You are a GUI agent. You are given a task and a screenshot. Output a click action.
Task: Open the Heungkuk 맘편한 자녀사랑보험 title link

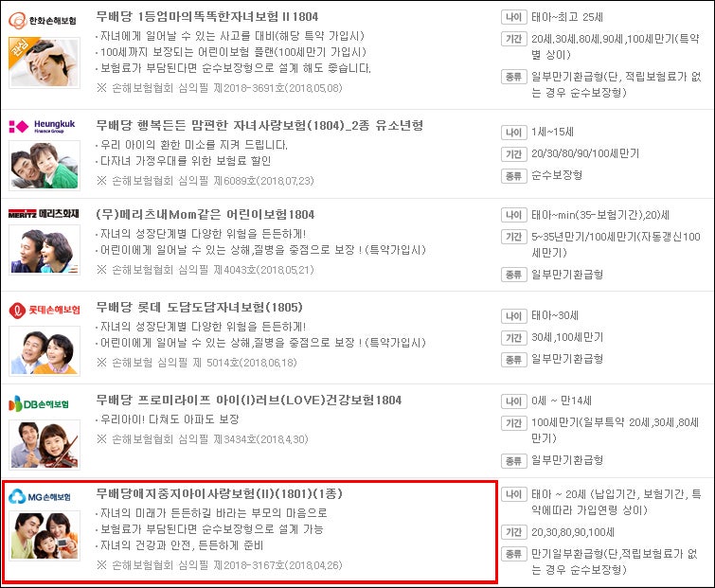point(259,125)
